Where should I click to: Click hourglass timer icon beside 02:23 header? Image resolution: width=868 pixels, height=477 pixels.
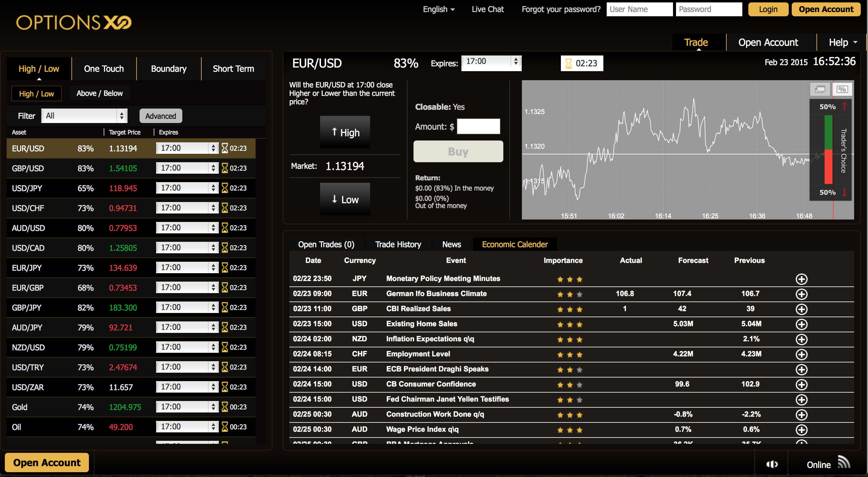pos(568,63)
